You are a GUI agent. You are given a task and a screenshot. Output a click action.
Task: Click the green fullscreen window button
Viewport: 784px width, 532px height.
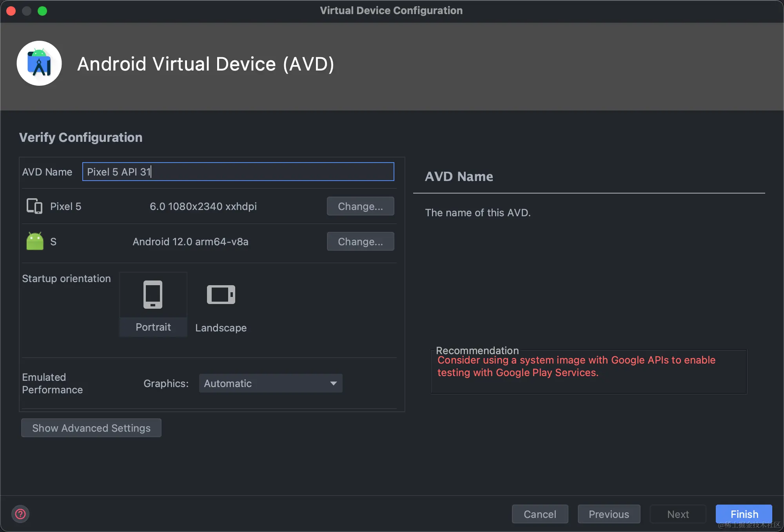(x=42, y=11)
